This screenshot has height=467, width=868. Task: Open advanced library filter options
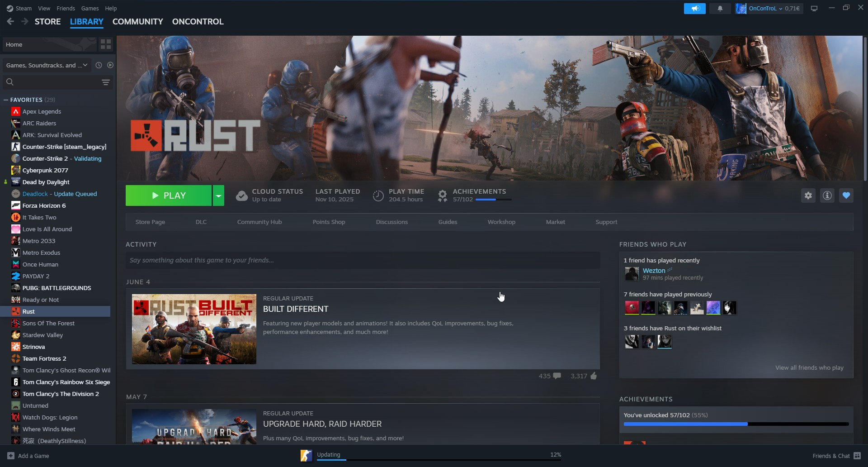point(105,82)
